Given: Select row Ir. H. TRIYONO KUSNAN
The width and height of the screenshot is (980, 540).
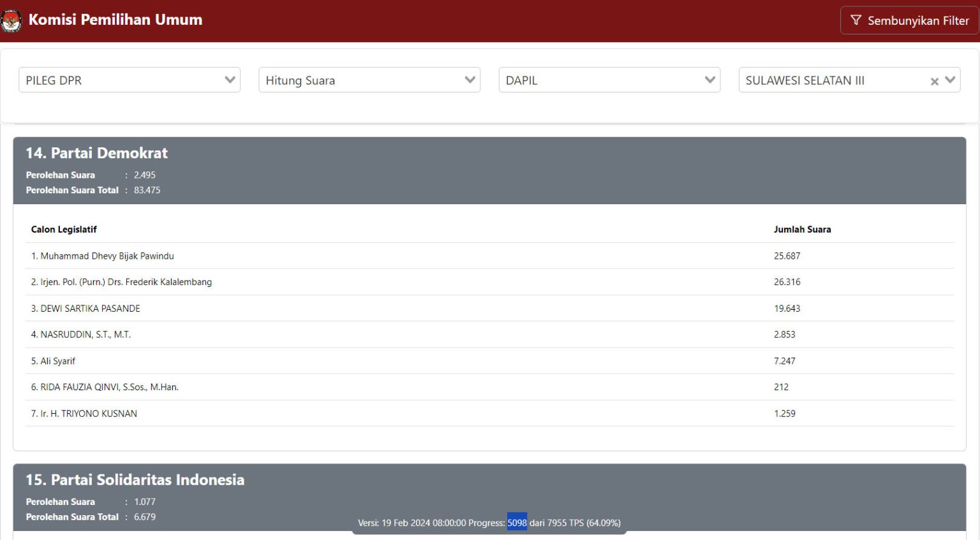Looking at the screenshot, I should point(489,413).
